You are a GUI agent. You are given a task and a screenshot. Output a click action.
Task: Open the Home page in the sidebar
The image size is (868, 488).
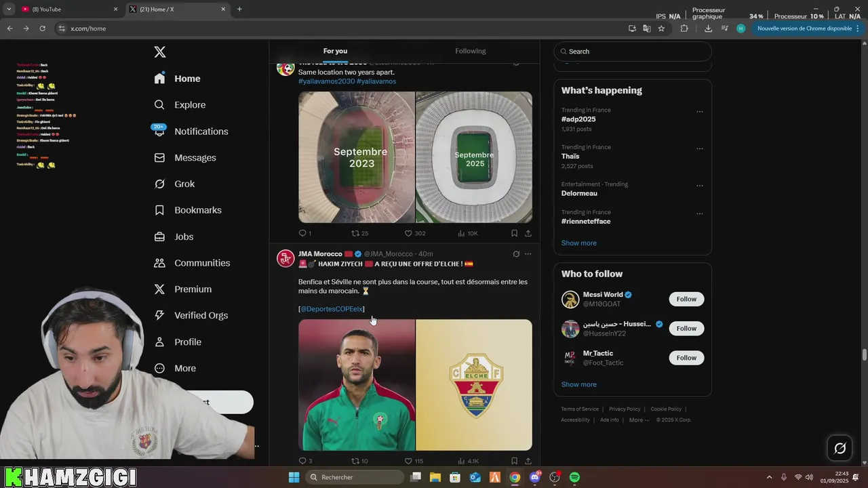[x=177, y=79]
